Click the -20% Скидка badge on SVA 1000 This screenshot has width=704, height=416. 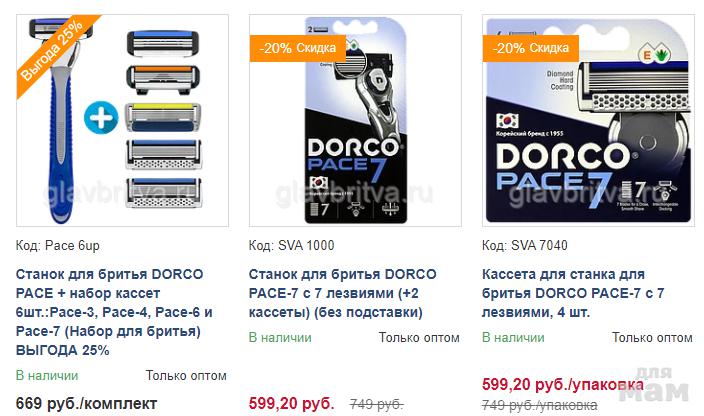298,48
